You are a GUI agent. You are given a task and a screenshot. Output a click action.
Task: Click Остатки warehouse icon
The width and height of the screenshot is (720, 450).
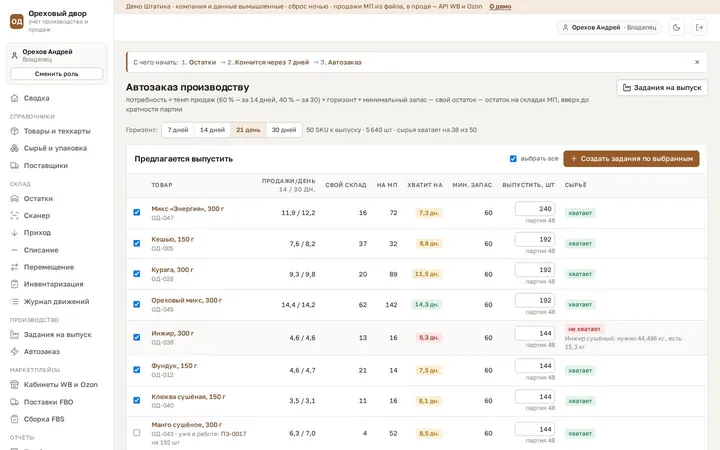(x=15, y=199)
